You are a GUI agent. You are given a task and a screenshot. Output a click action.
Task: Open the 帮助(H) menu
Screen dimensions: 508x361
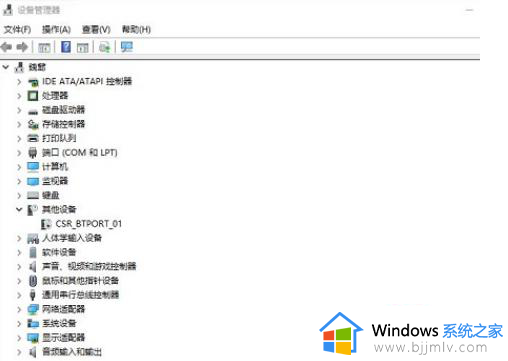pyautogui.click(x=136, y=30)
